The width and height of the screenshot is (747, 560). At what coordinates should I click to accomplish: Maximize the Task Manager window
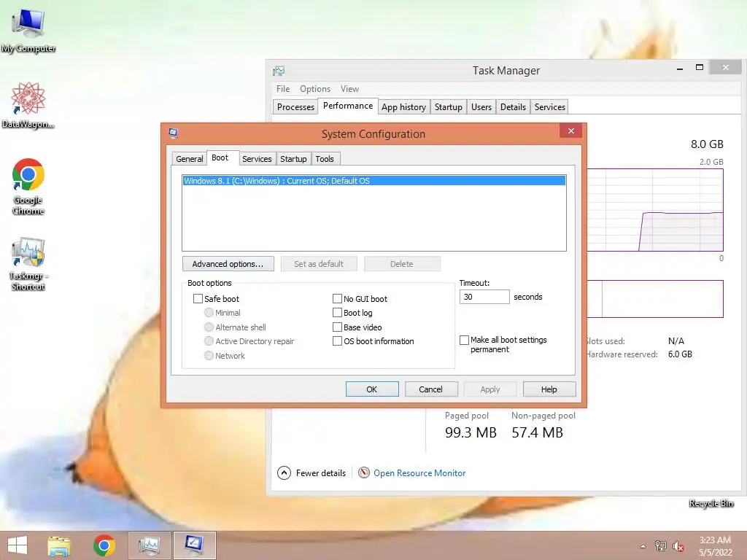click(x=700, y=68)
